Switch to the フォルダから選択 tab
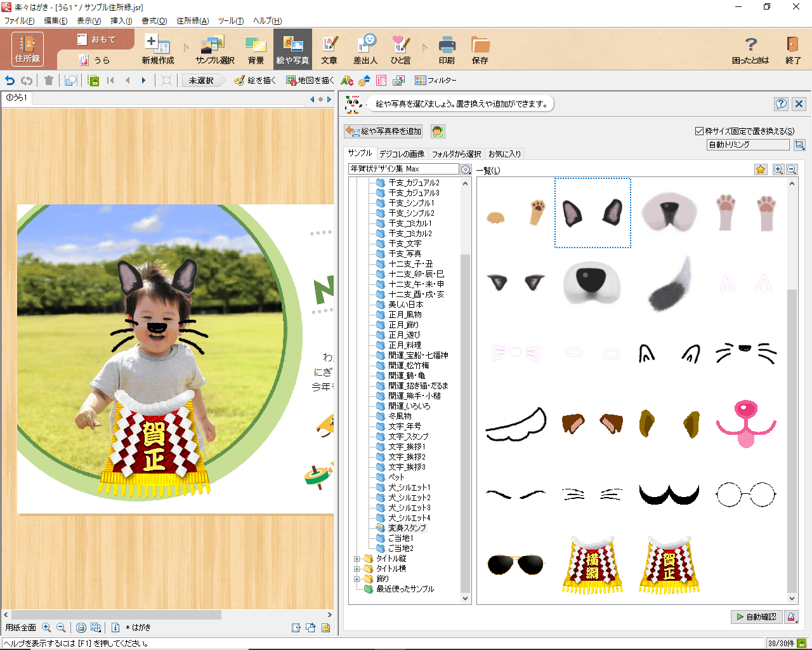 pos(456,154)
